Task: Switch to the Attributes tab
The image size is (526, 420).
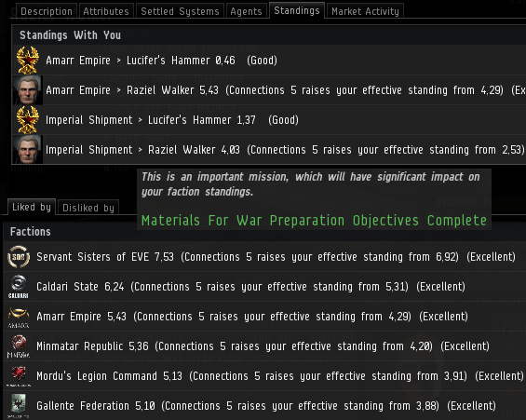Action: pos(106,11)
